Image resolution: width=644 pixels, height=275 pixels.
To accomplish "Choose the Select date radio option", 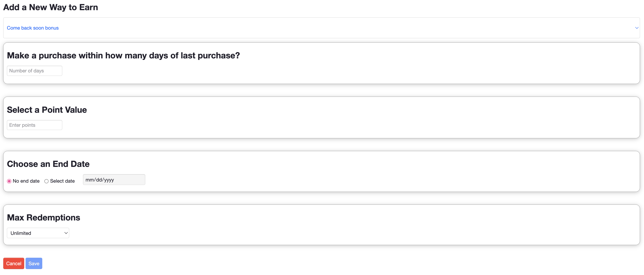I will [x=46, y=181].
